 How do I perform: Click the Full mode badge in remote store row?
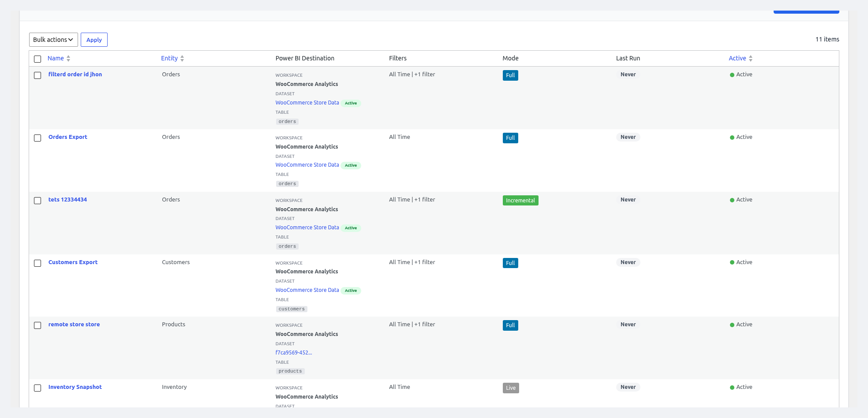coord(510,325)
